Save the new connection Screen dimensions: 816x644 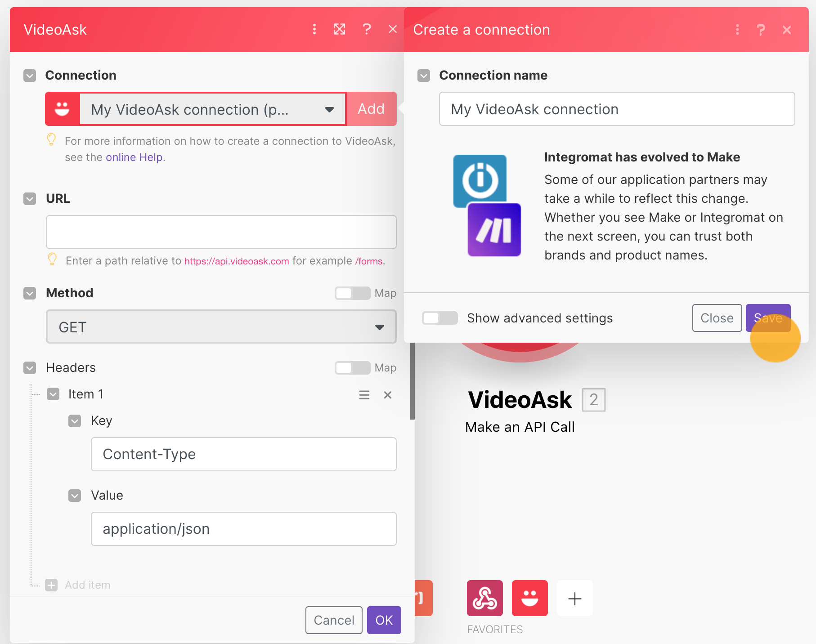pyautogui.click(x=768, y=318)
